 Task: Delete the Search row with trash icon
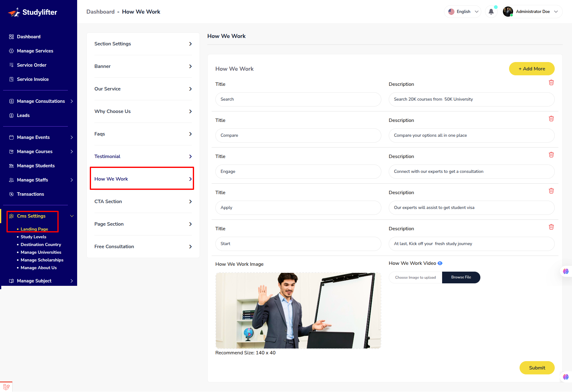coord(551,82)
